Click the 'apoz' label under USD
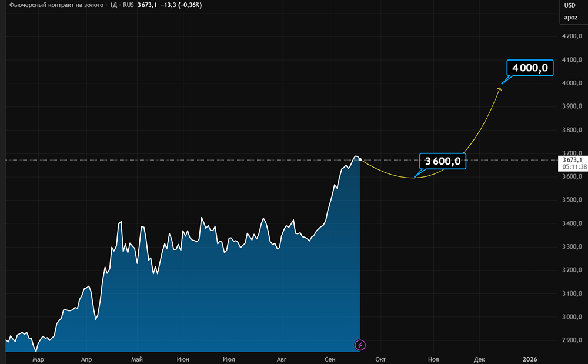The image size is (588, 364). click(571, 18)
